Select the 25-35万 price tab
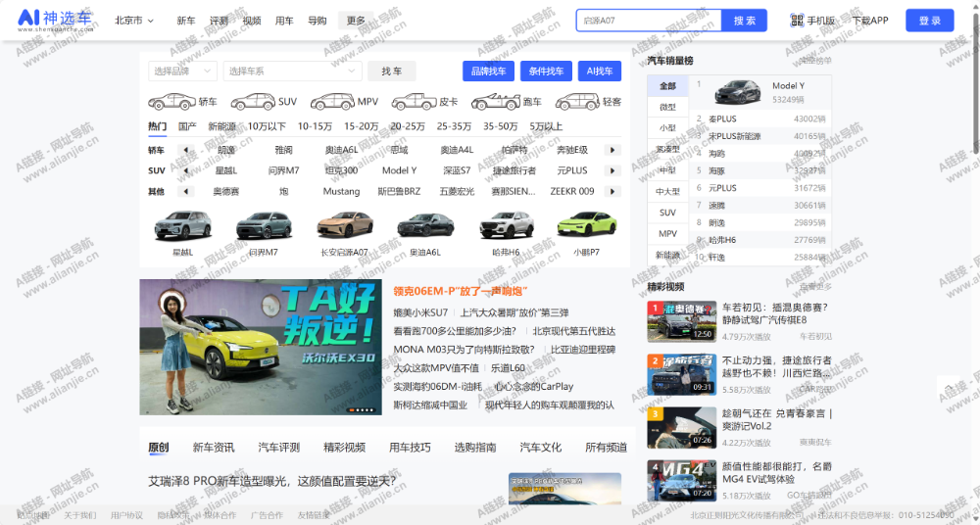This screenshot has width=980, height=525. (x=454, y=126)
